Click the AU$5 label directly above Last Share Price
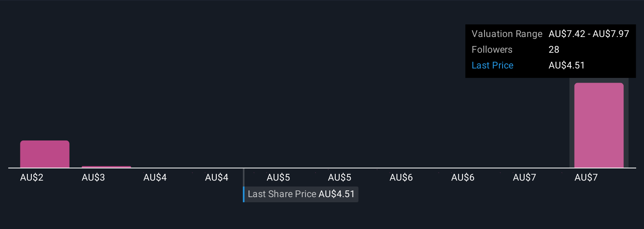Screen dimensions: 644x229 [278, 177]
